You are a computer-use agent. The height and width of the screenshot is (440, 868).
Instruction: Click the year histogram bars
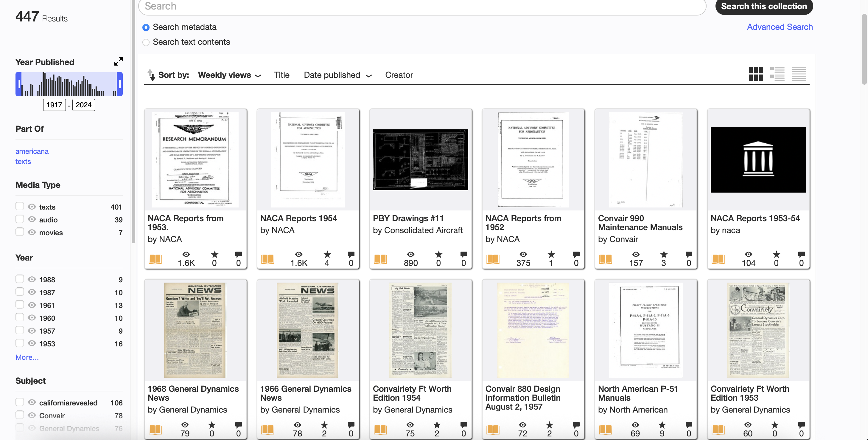[x=69, y=84]
